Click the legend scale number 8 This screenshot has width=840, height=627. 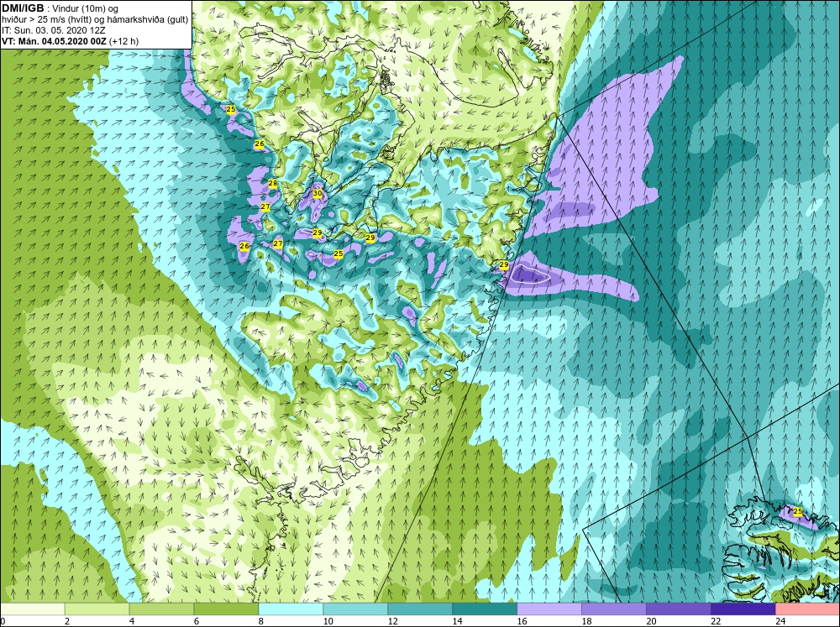[261, 621]
